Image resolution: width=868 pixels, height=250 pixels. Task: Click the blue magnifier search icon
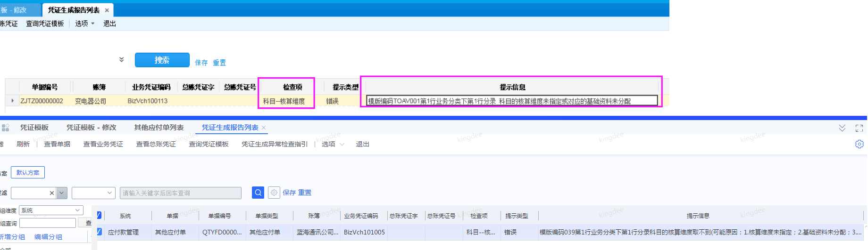click(258, 193)
